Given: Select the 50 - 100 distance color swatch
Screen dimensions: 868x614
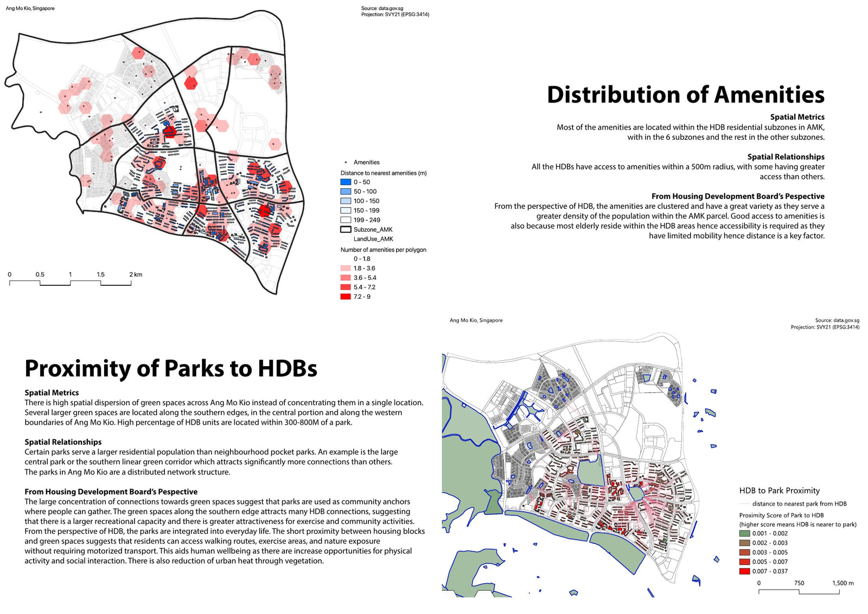Looking at the screenshot, I should point(346,191).
